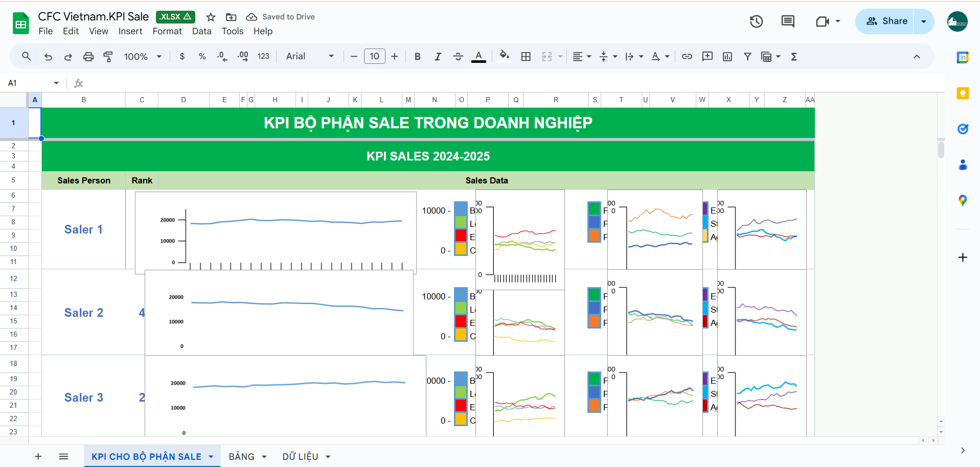Insert a comment from toolbar
Screen dimensions: 980x467
[708, 56]
